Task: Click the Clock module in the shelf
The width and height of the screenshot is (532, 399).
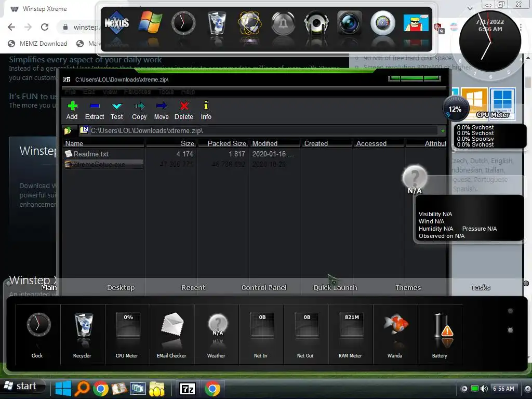Action: [38, 334]
